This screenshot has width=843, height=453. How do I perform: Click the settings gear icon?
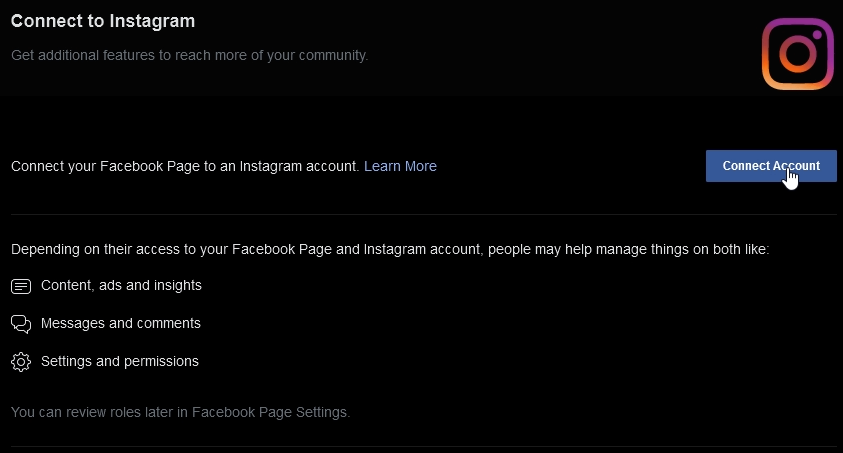21,362
